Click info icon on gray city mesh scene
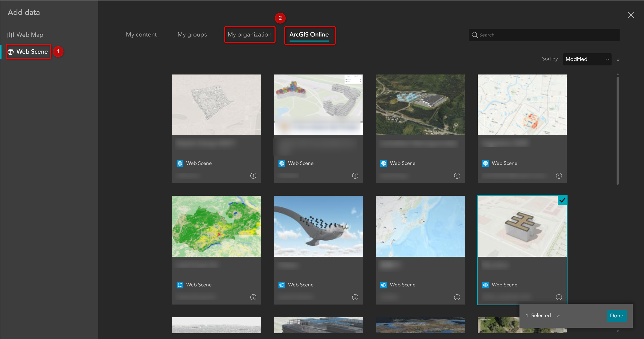644x339 pixels. pyautogui.click(x=253, y=176)
